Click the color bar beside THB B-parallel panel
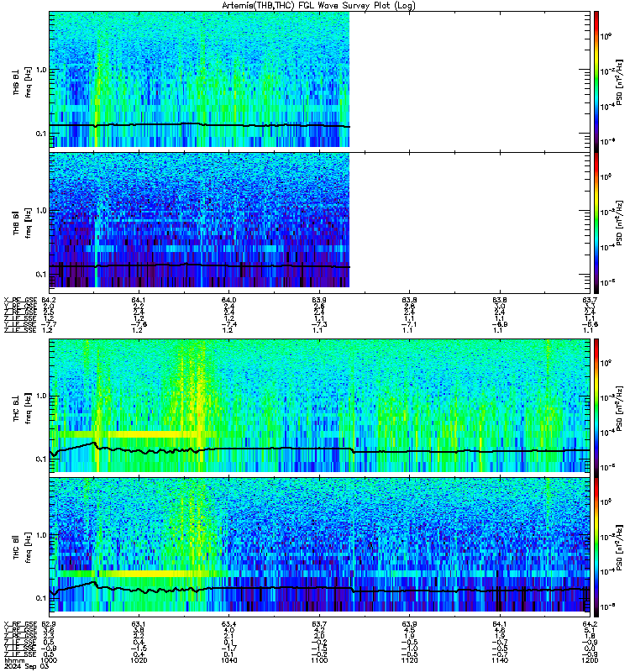Viewport: 630px width, 672px height. [x=596, y=223]
